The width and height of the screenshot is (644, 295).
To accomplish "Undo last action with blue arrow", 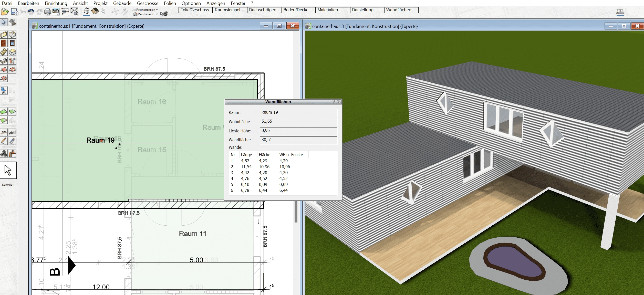I will click(x=31, y=12).
